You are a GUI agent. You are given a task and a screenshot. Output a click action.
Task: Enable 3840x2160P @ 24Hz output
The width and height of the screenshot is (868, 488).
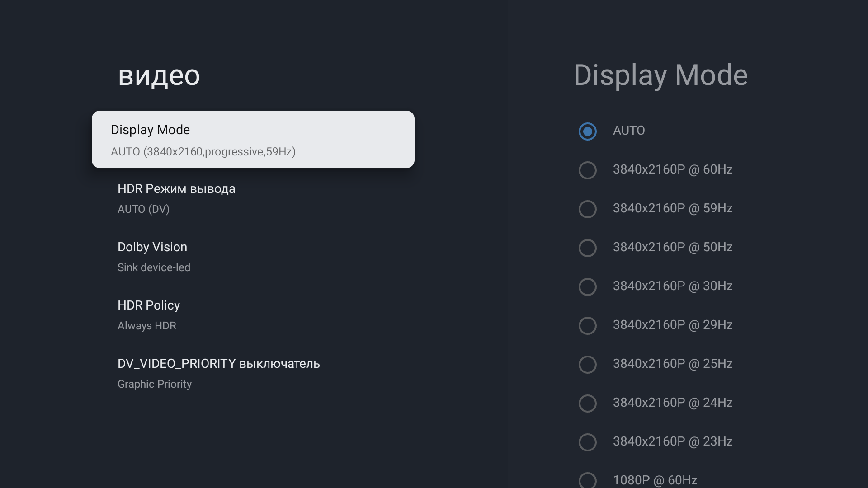(x=587, y=404)
